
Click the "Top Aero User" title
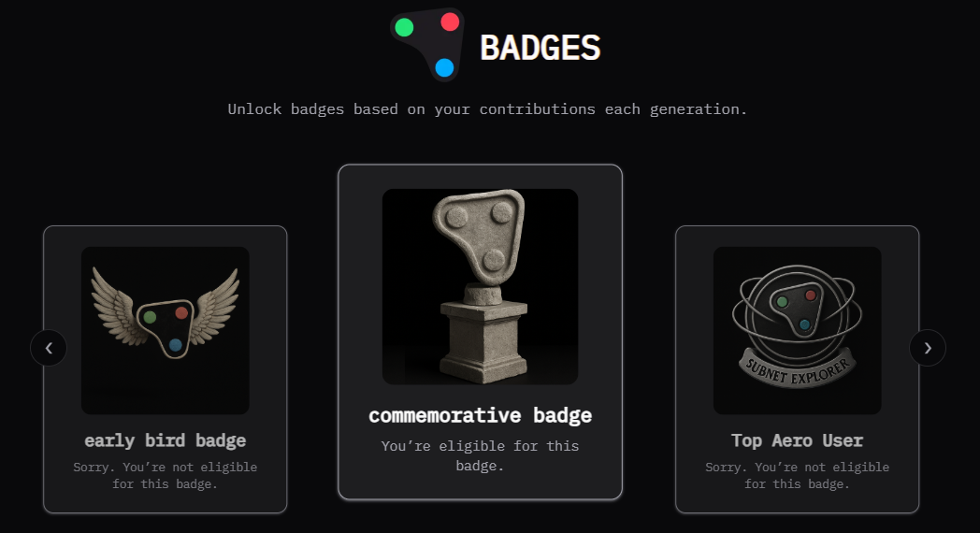click(797, 440)
